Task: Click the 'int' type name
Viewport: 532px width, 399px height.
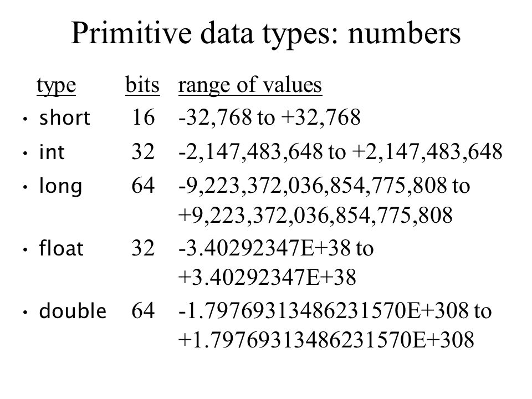Action: click(52, 152)
